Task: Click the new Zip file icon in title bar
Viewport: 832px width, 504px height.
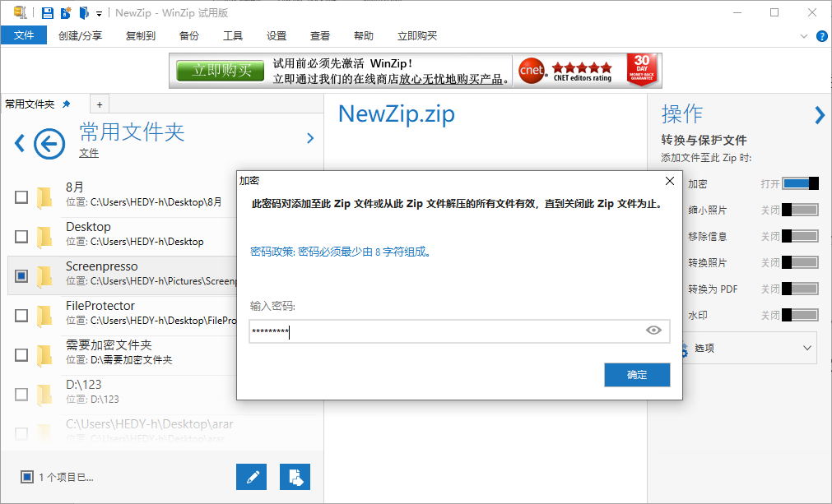Action: pos(66,12)
